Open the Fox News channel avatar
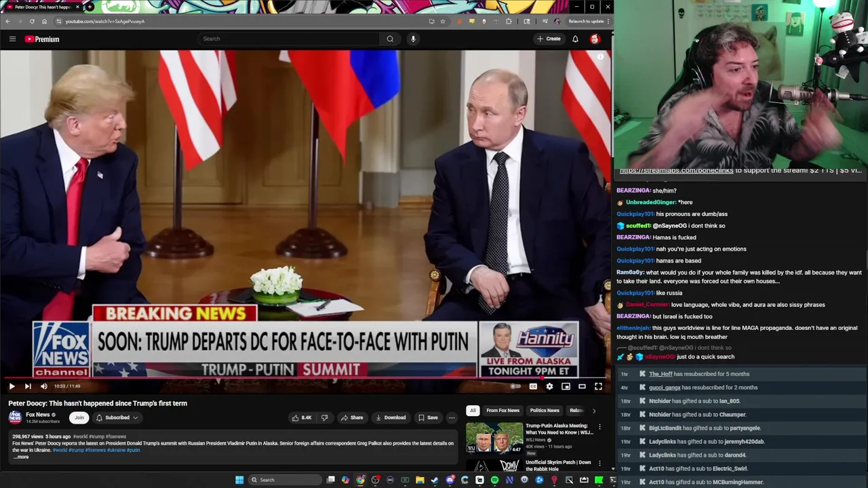 click(x=15, y=418)
